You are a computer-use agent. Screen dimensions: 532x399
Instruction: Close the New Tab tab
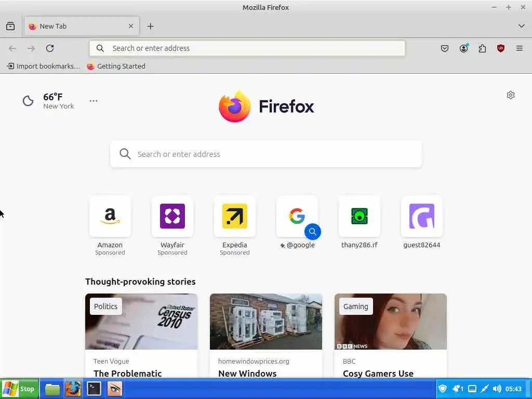131,26
